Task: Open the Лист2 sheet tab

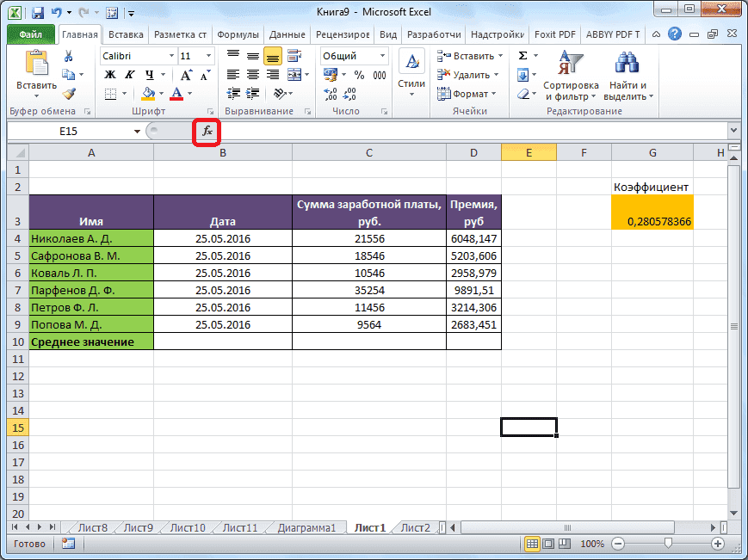Action: [416, 526]
